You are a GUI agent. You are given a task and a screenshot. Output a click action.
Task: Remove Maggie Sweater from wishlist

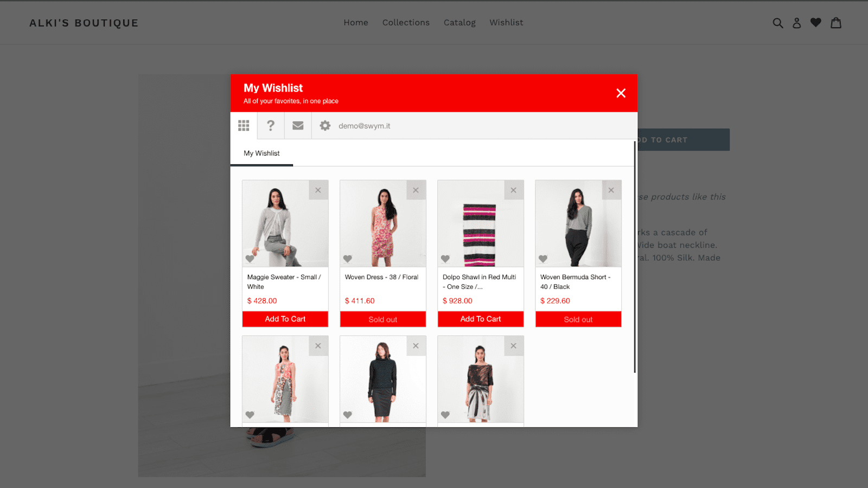tap(318, 190)
